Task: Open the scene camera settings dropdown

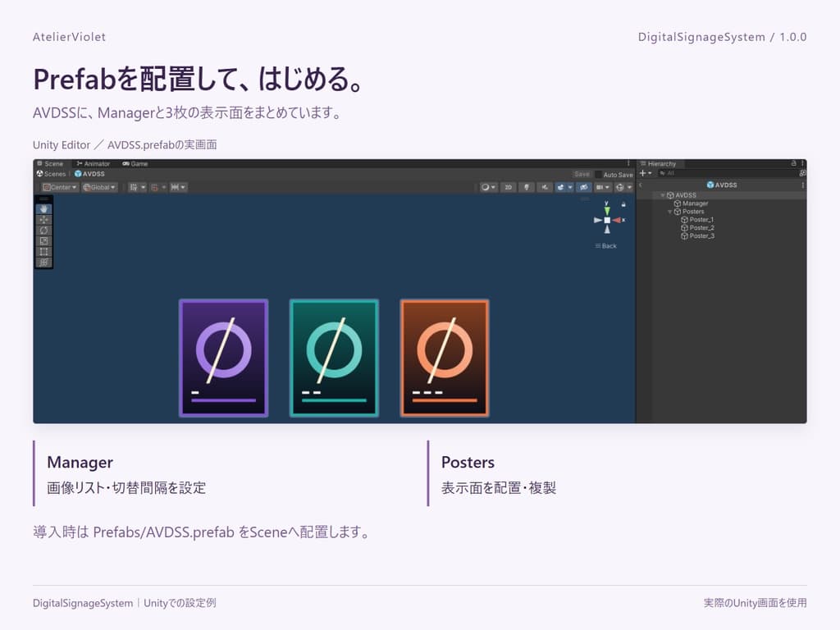Action: point(603,187)
